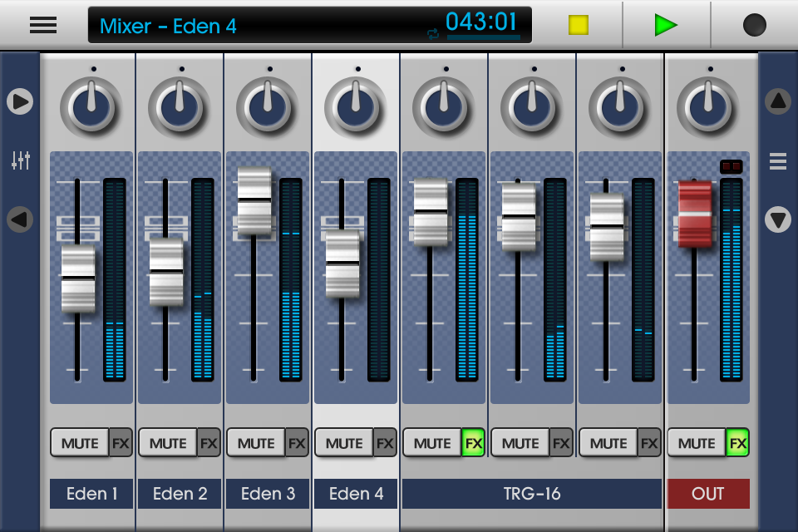
Task: Mute the OUT master channel
Action: click(x=696, y=443)
